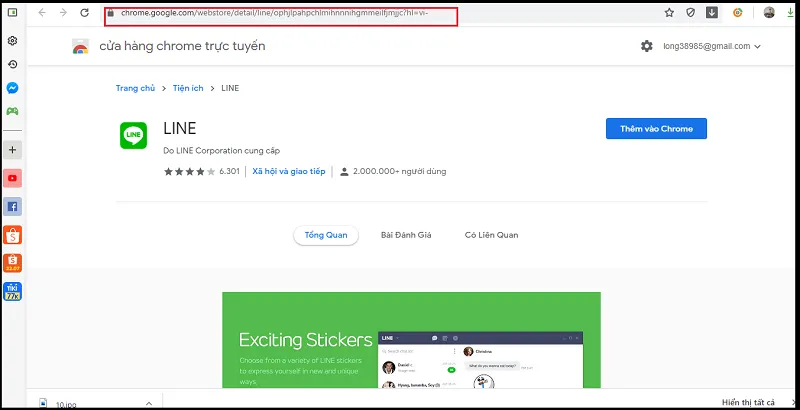
Task: Expand the 10.jpg download options chevron
Action: pyautogui.click(x=149, y=402)
